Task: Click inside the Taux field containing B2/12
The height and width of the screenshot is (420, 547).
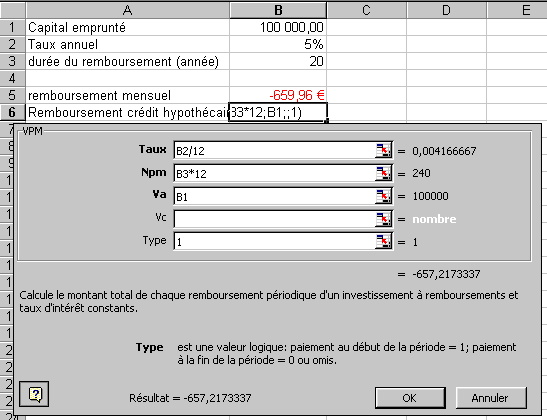Action: tap(275, 151)
